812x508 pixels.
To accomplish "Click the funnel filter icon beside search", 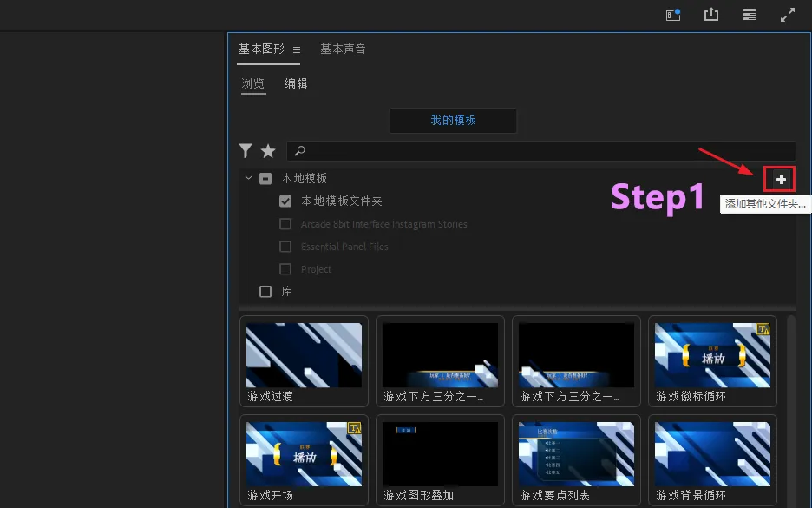I will pyautogui.click(x=246, y=151).
